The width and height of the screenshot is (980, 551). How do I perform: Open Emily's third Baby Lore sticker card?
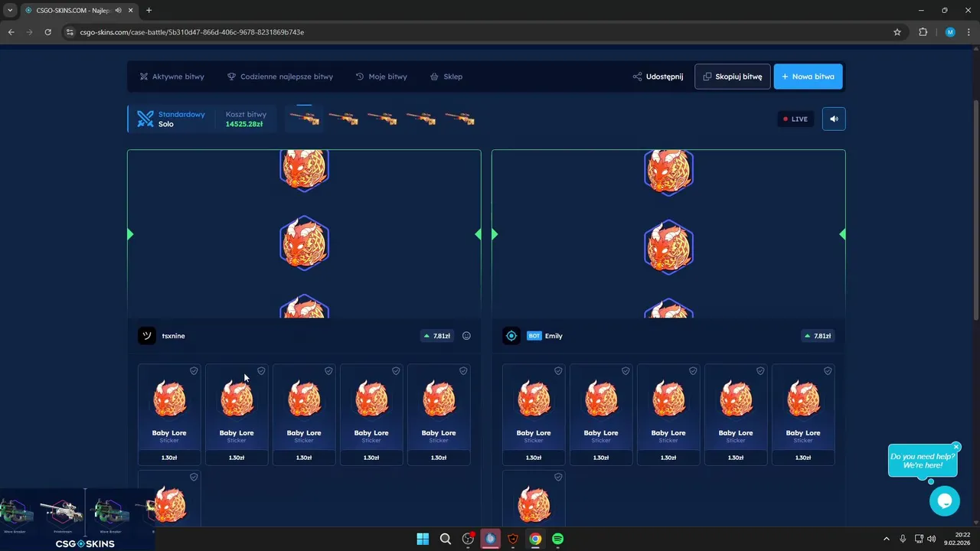(668, 415)
